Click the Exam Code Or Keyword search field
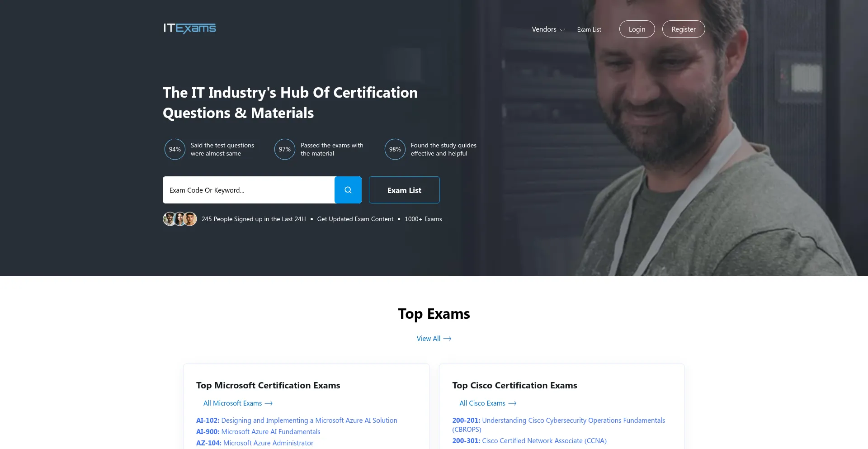 pyautogui.click(x=249, y=190)
